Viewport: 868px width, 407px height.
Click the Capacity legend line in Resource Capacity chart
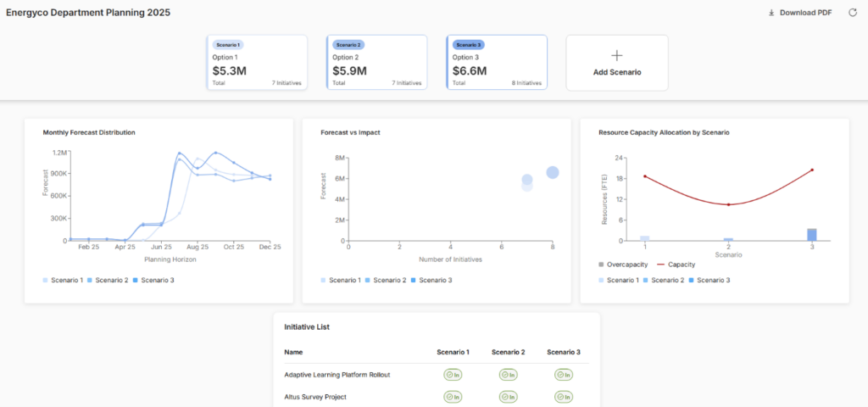pos(661,265)
